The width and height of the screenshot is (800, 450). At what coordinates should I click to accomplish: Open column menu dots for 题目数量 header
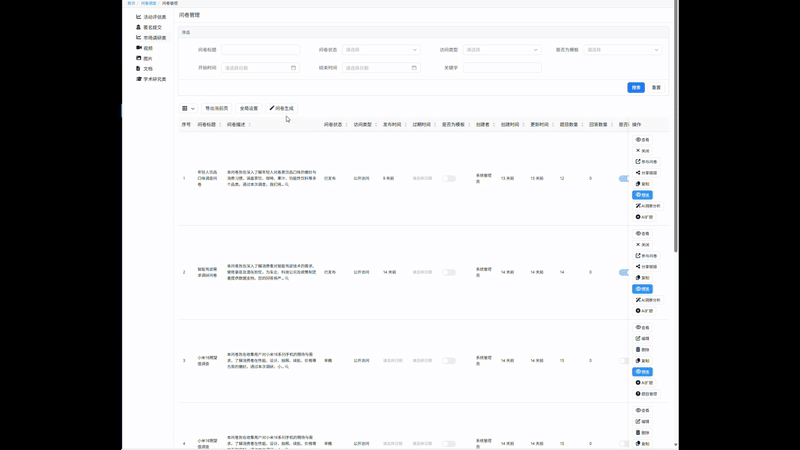[582, 124]
